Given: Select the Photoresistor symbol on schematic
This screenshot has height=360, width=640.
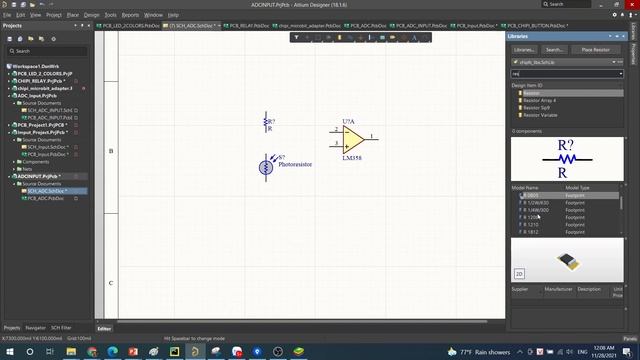Looking at the screenshot, I should click(x=266, y=167).
